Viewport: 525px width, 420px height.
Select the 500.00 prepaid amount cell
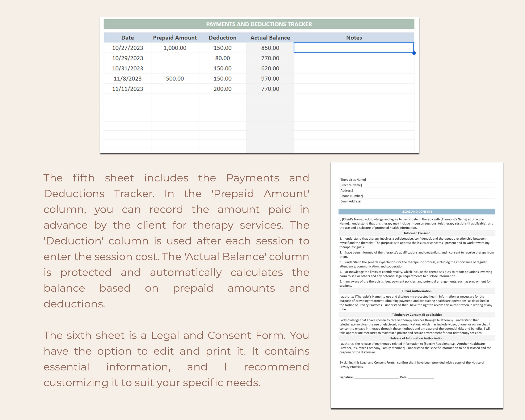[x=175, y=78]
